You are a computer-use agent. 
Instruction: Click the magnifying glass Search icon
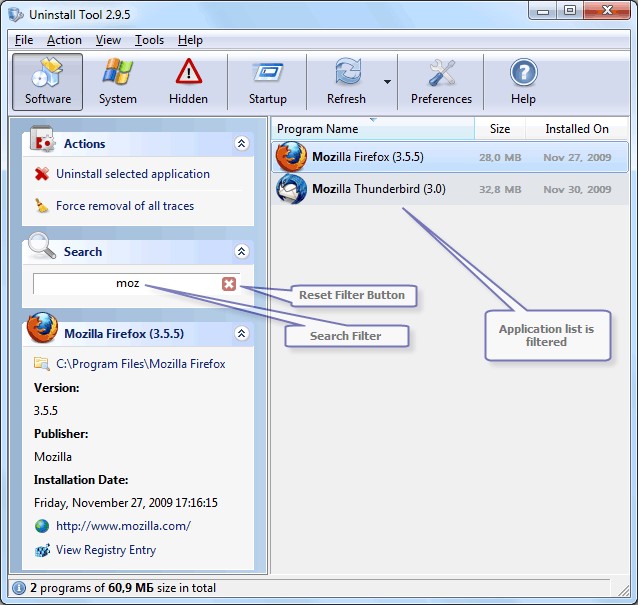pos(42,245)
